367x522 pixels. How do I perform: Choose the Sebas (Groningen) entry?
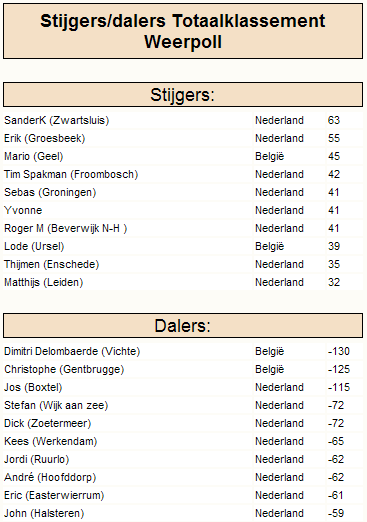click(50, 192)
